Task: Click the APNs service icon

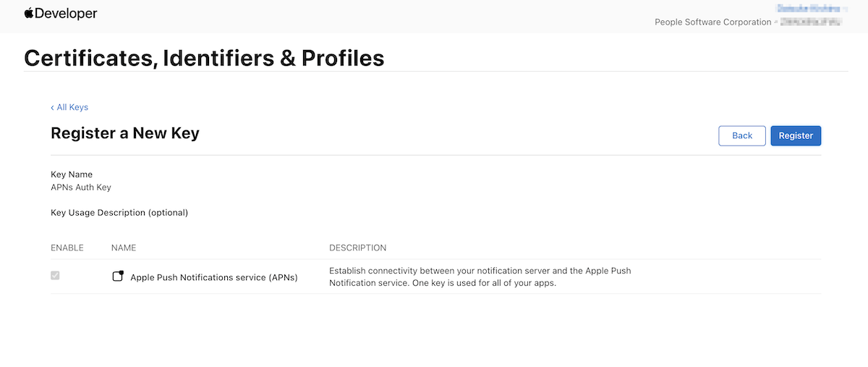Action: click(119, 277)
